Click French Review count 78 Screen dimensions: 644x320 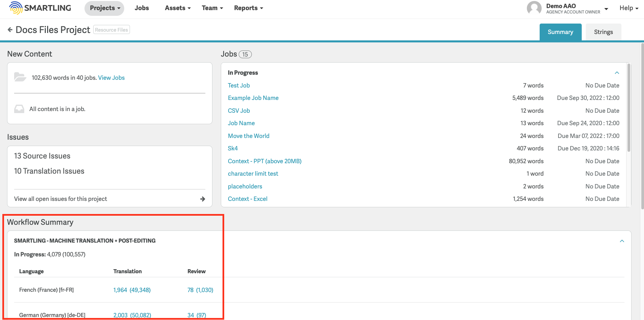[x=191, y=290]
